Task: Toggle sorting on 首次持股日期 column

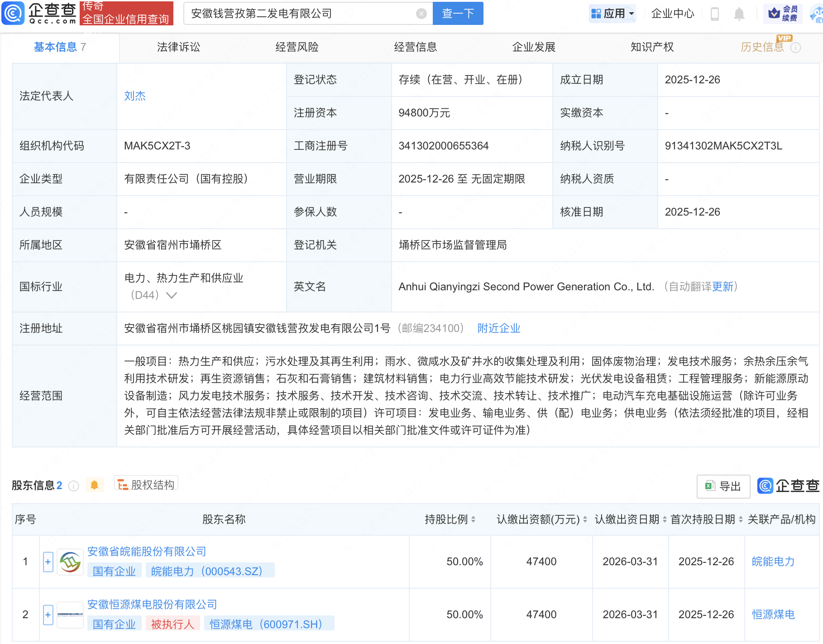Action: (x=741, y=519)
